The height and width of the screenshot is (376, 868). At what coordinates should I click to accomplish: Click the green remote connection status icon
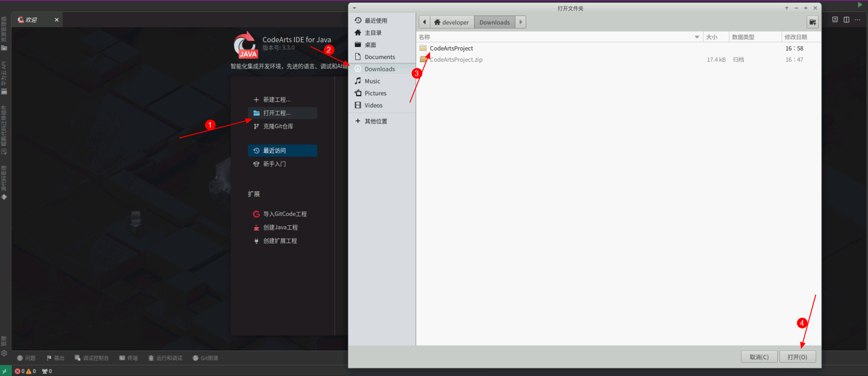pos(5,371)
